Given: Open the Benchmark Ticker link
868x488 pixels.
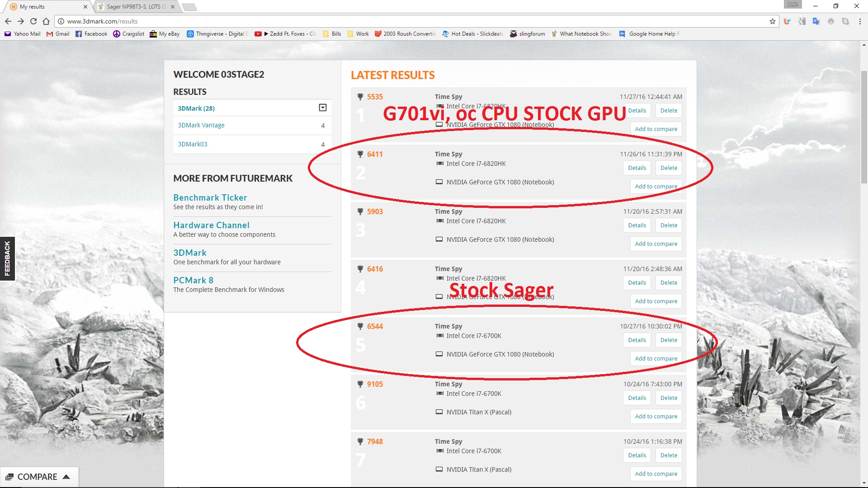Looking at the screenshot, I should tap(210, 197).
